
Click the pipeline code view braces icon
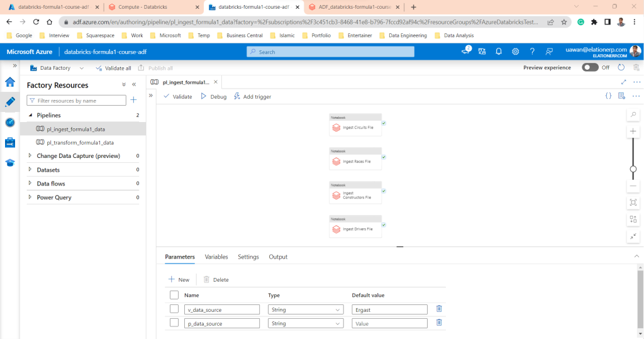[x=608, y=96]
